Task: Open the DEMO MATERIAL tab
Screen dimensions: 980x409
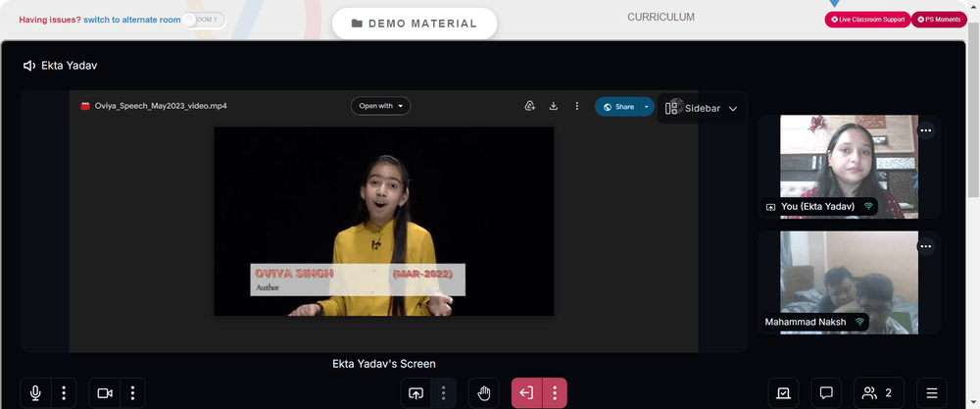Action: [415, 24]
